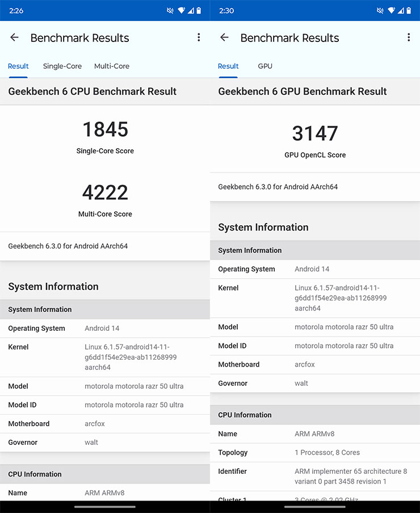Tap mute icon in left status bar
The width and height of the screenshot is (420, 513).
coord(170,10)
